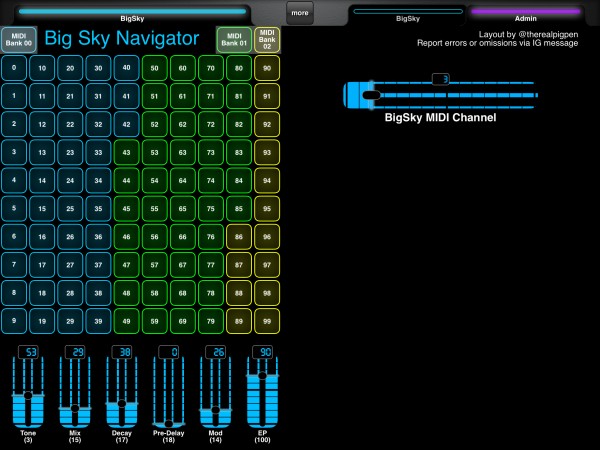Select the first BigSky layout tab
Screen dimensions: 600x450
pos(132,14)
